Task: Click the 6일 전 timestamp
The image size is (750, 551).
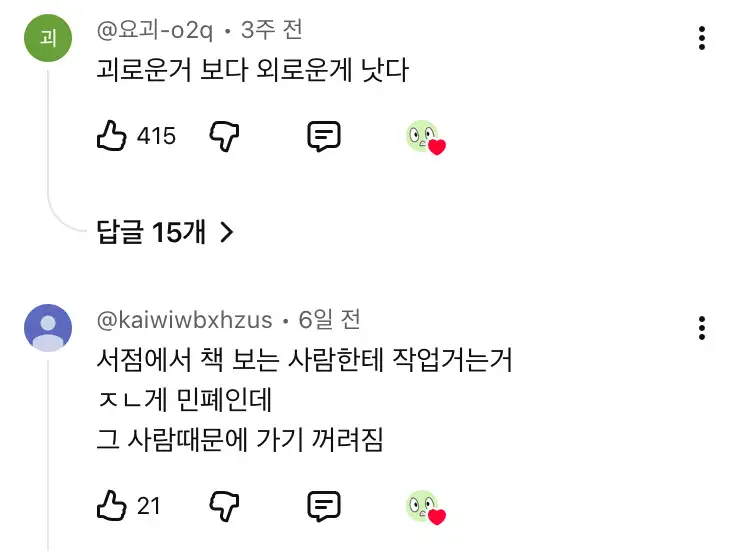Action: click(329, 320)
